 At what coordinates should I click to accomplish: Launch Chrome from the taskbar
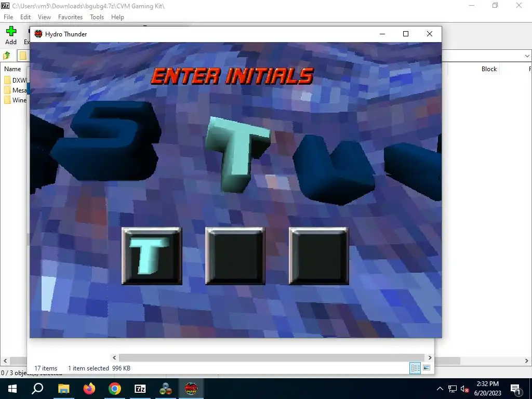(115, 389)
